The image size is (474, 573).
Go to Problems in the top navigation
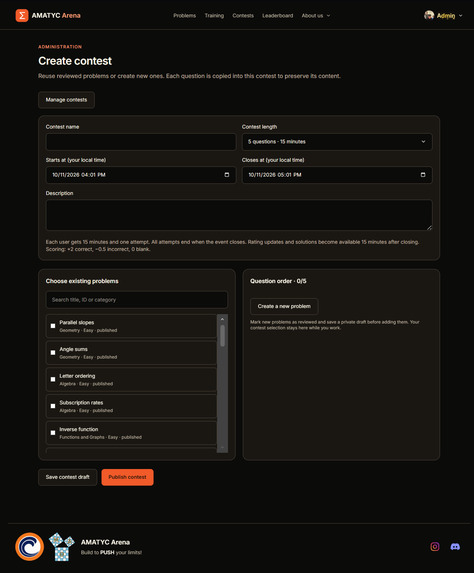pos(185,16)
